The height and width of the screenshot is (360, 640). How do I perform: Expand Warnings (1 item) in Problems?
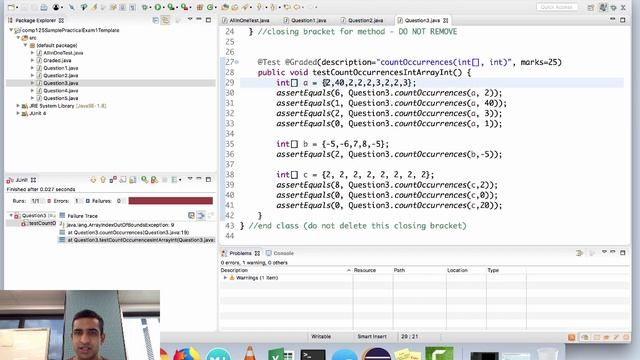tap(225, 278)
